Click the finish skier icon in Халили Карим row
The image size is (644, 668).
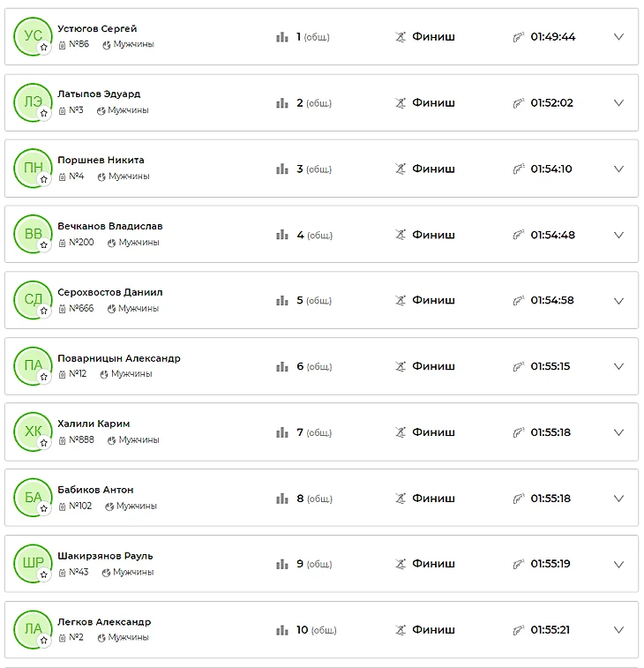coord(400,432)
